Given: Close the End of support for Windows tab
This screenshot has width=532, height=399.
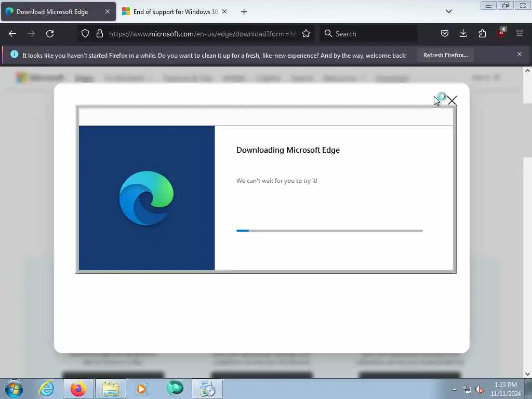Looking at the screenshot, I should pos(224,11).
